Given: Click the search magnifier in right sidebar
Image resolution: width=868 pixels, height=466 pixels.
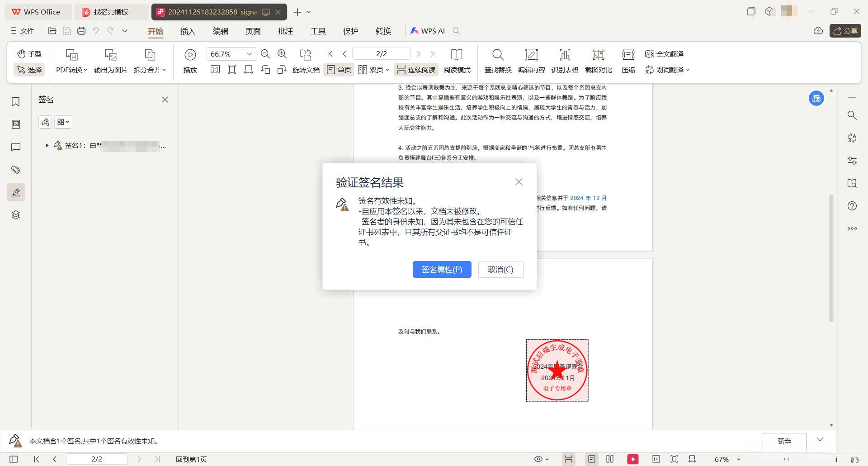Looking at the screenshot, I should point(852,115).
